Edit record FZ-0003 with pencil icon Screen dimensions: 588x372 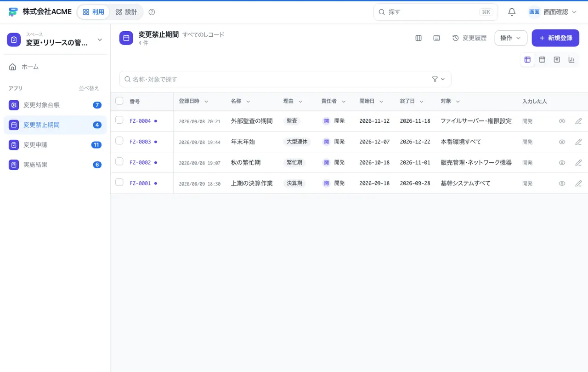[578, 142]
